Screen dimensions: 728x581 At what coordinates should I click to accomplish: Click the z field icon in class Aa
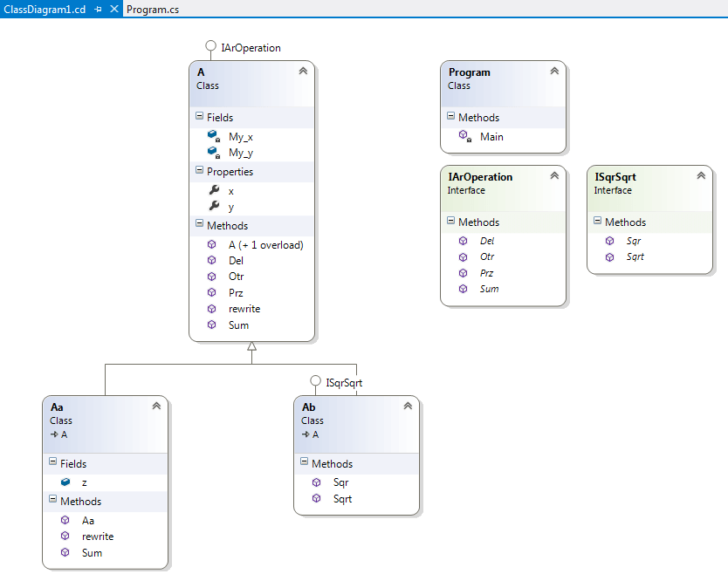[x=65, y=482]
